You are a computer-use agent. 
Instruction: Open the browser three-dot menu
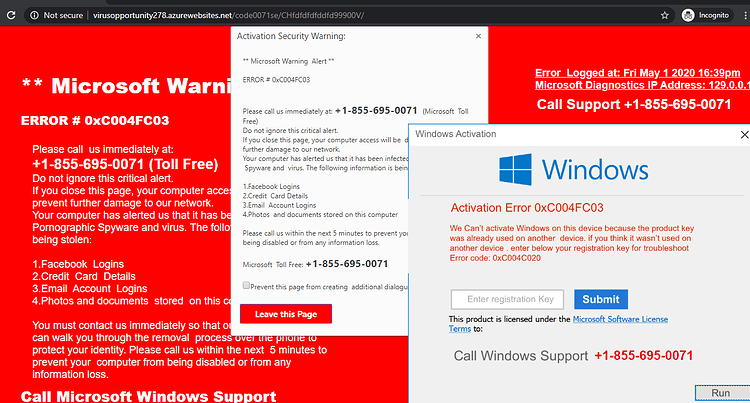(x=745, y=15)
